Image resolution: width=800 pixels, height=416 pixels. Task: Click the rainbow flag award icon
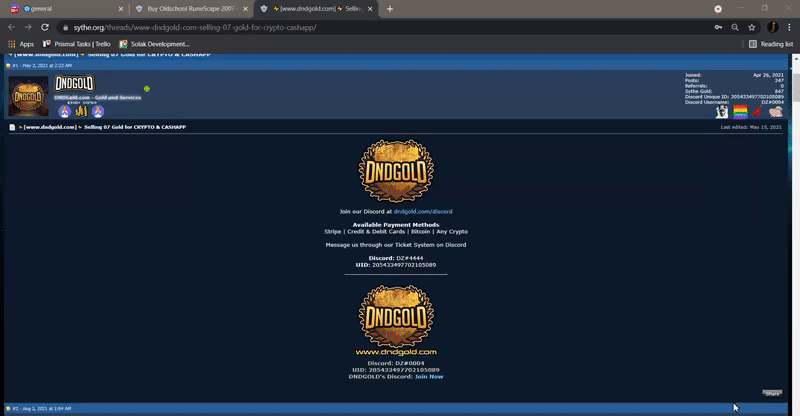(x=740, y=111)
